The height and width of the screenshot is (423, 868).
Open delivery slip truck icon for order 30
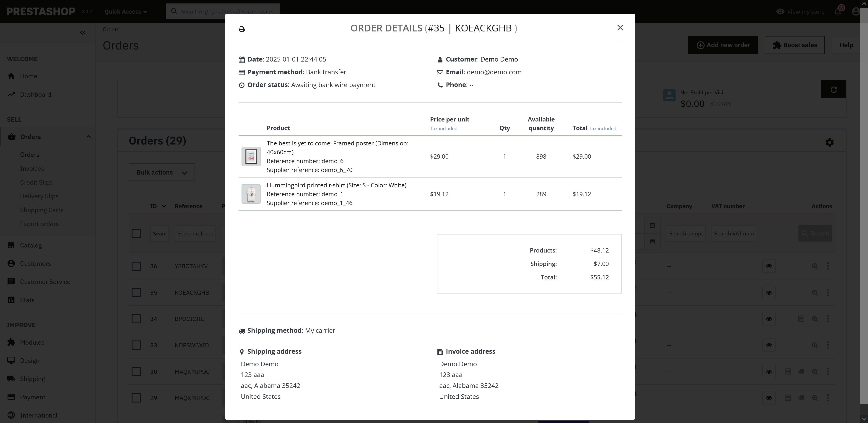point(801,371)
